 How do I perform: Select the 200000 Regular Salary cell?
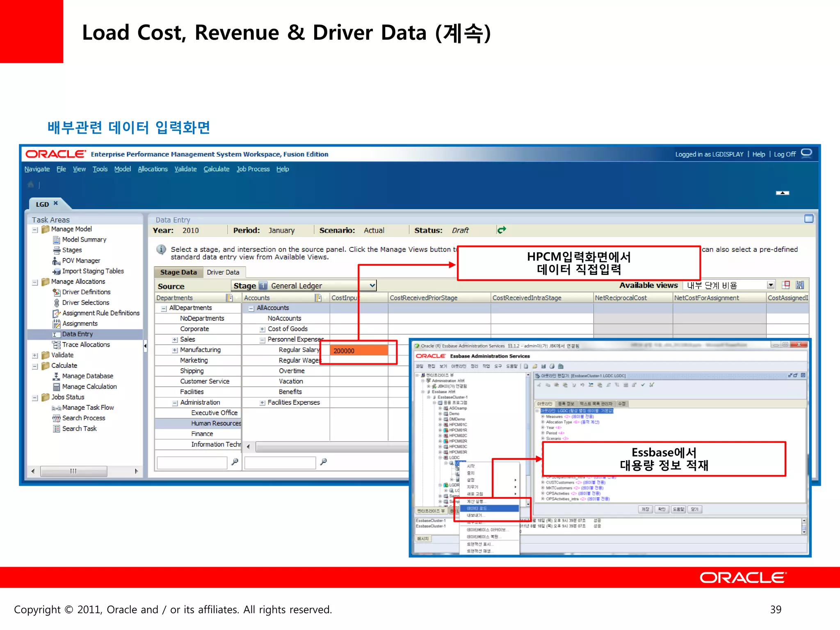click(358, 351)
